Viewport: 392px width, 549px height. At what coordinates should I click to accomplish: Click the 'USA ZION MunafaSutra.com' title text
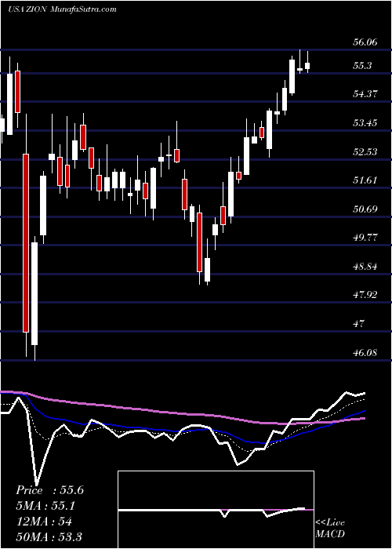coord(62,9)
